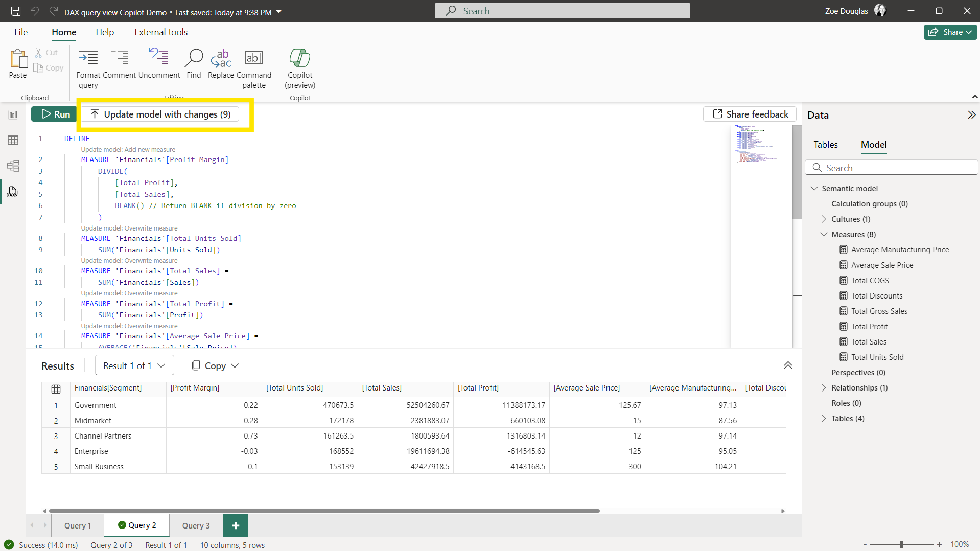980x551 pixels.
Task: Click the editor vertical scrollbar thumb
Action: coord(797,172)
